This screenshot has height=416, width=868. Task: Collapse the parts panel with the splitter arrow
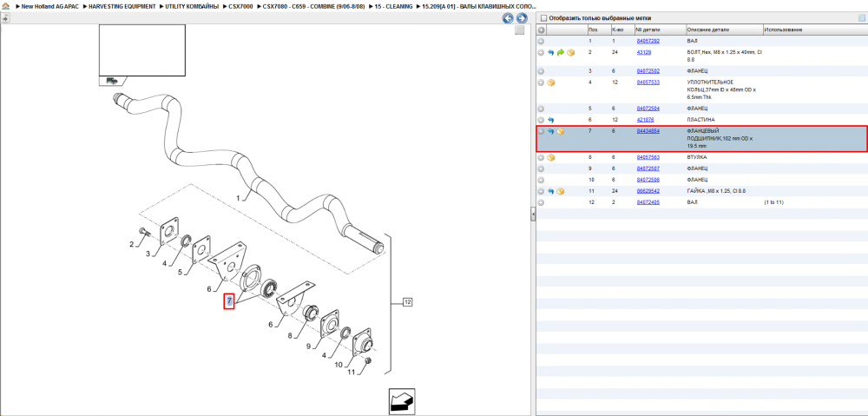(533, 214)
